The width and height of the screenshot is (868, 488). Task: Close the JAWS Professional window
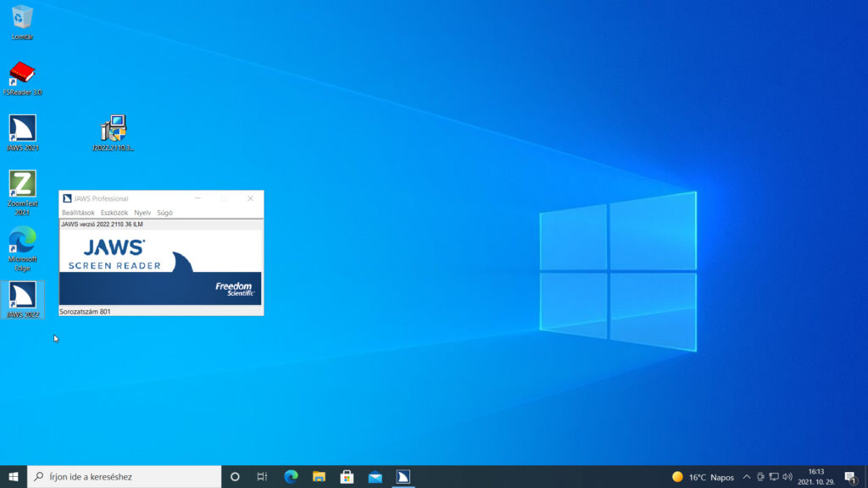[x=250, y=198]
